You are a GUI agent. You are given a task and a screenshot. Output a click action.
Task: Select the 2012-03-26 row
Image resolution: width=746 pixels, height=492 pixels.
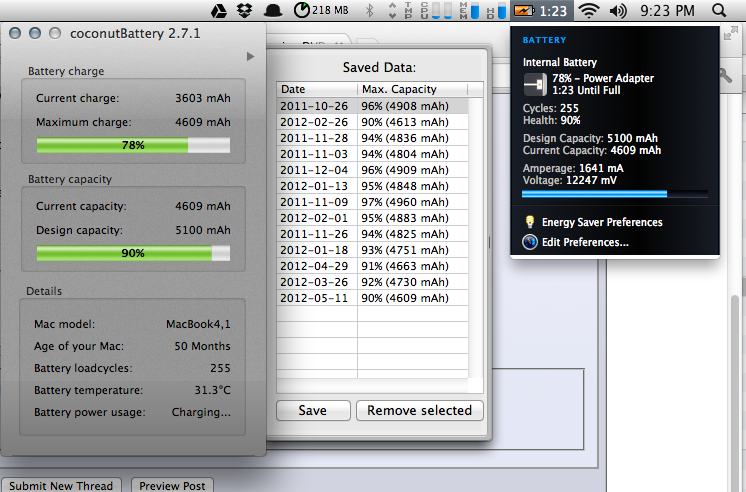(373, 282)
